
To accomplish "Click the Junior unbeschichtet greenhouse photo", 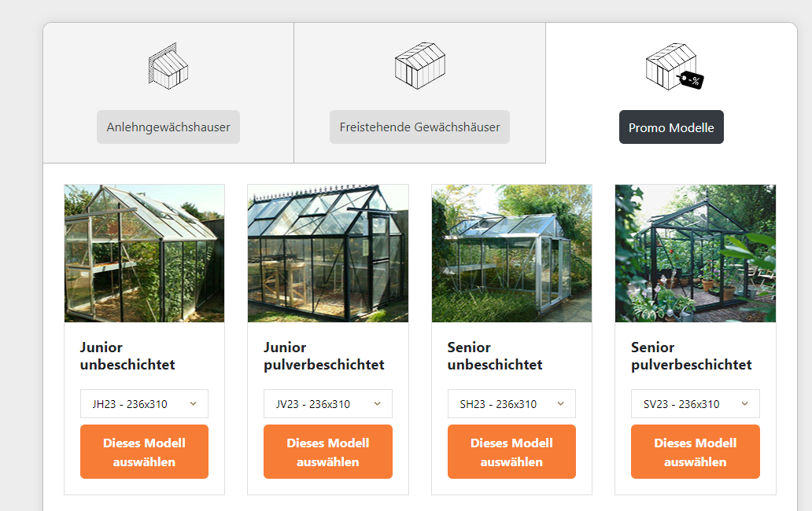I will pyautogui.click(x=145, y=253).
